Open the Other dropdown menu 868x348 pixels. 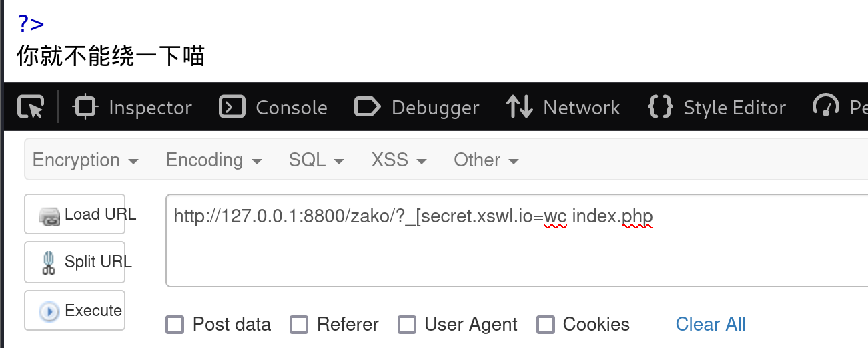click(x=486, y=160)
